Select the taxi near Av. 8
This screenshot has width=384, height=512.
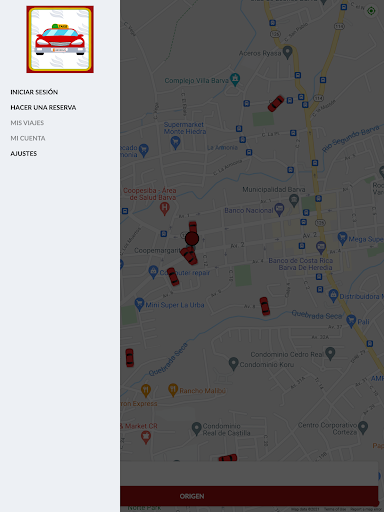tap(265, 306)
